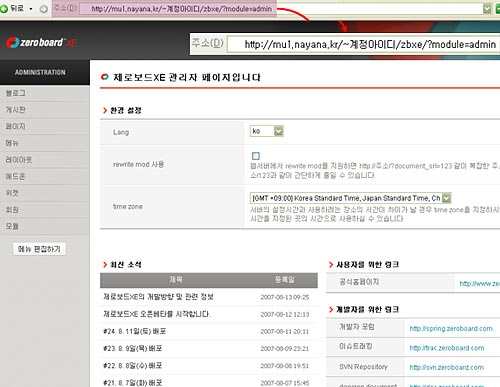The width and height of the screenshot is (500, 387).
Task: Open the http://trac.zeroboard.com link
Action: (447, 348)
